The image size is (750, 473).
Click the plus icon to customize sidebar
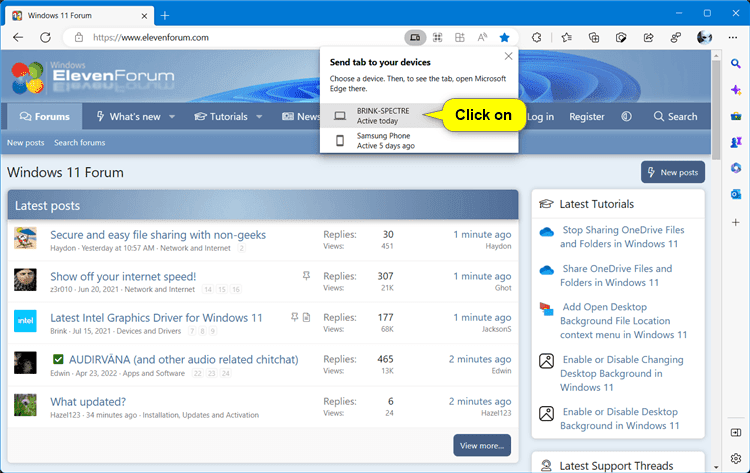tap(736, 222)
